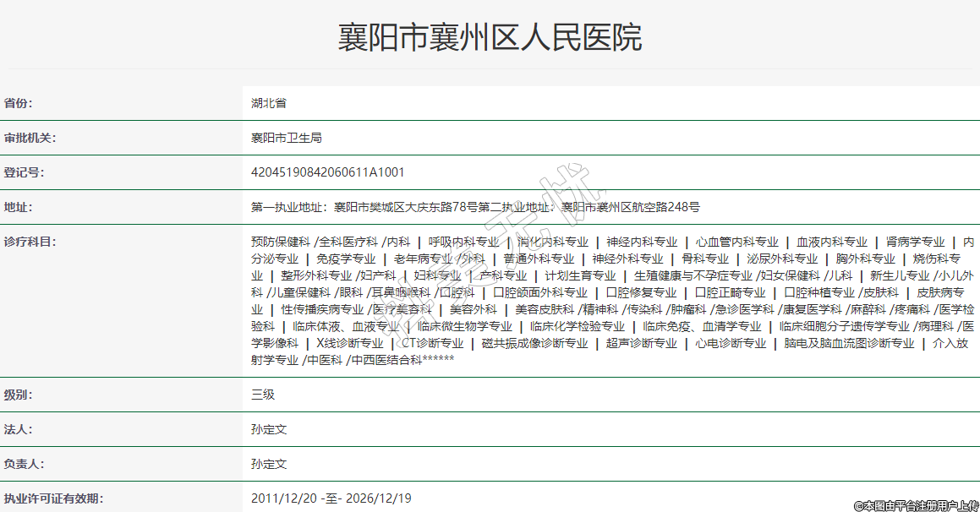The height and width of the screenshot is (512, 980).
Task: Click 口腔种植专业 in the department list
Action: (819, 292)
